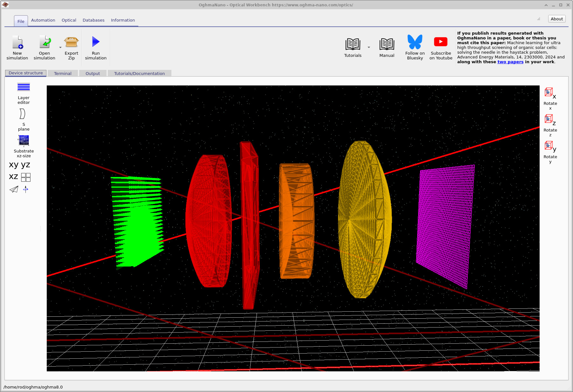Expand the Tutorials dropdown arrow

click(369, 47)
